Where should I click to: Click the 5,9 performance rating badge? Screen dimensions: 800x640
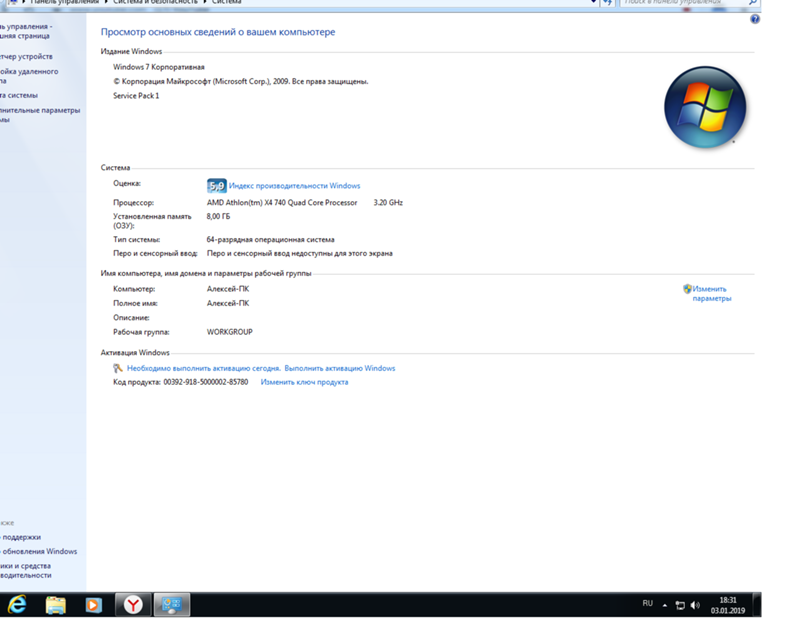click(216, 186)
